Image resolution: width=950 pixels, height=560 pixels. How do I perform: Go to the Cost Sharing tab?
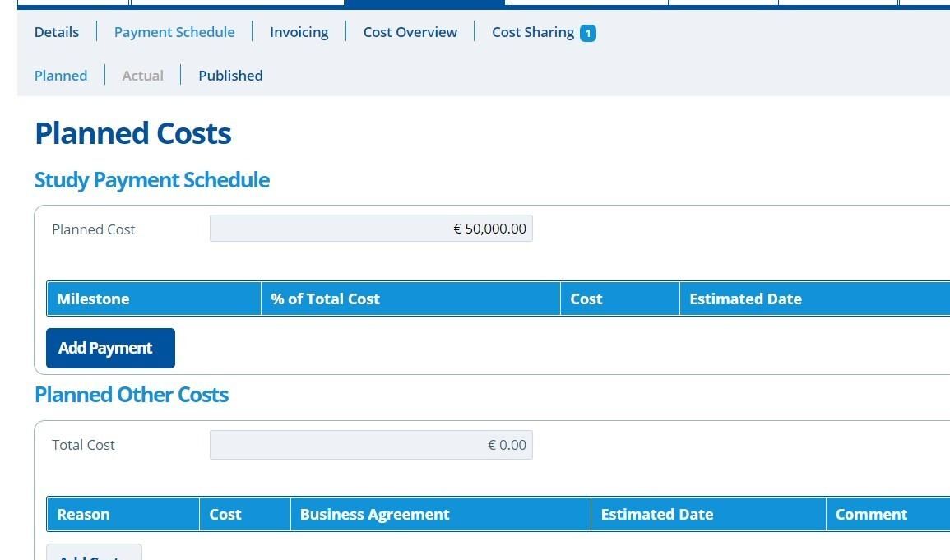[x=532, y=32]
